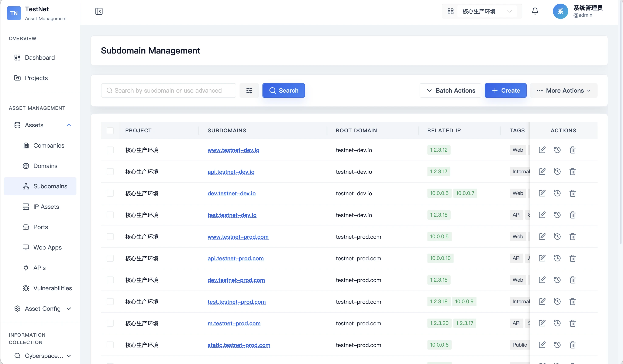Edit the dev.testnet-dev.io row
The height and width of the screenshot is (364, 623).
pos(542,193)
